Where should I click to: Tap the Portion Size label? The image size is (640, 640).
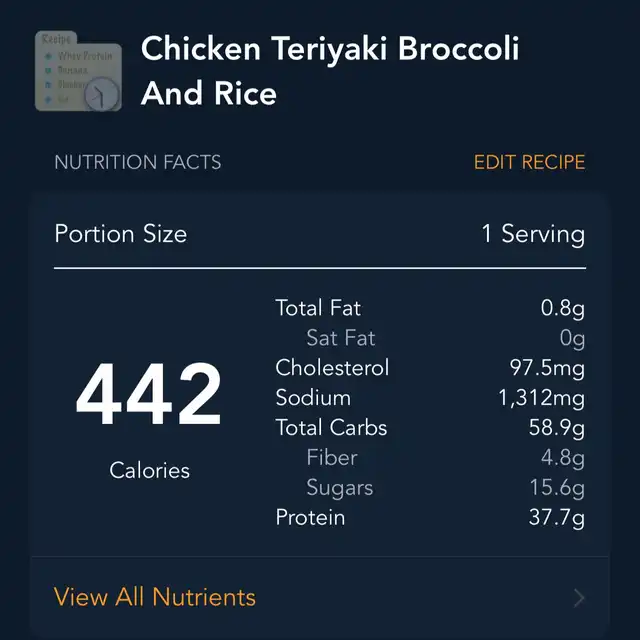click(120, 234)
